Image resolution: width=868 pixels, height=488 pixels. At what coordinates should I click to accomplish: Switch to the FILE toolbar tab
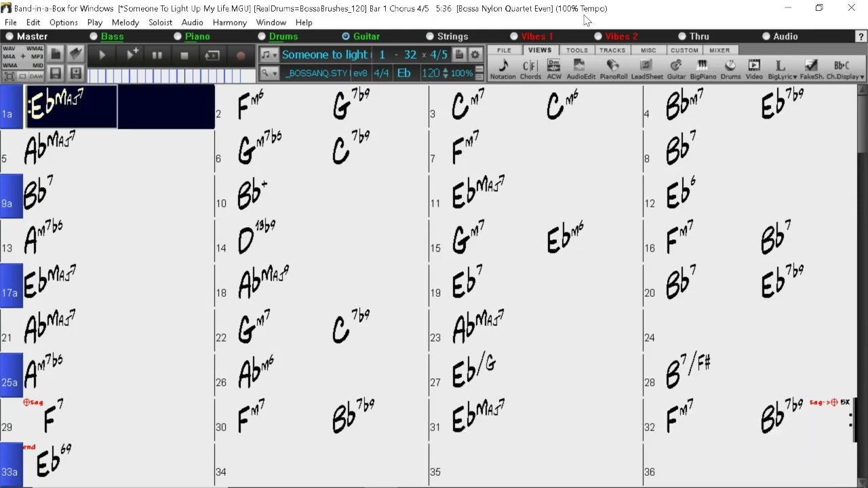point(504,50)
